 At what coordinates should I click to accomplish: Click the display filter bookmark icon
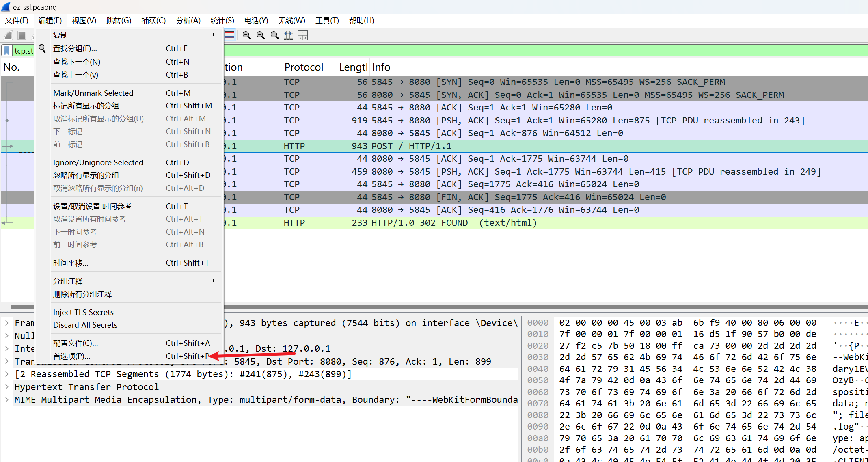pos(7,51)
